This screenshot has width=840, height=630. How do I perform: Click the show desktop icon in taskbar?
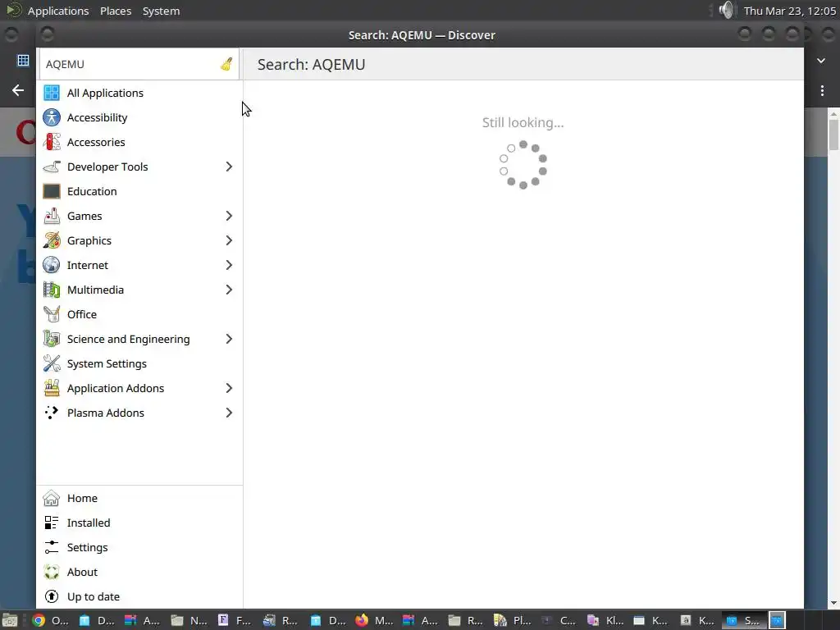click(x=10, y=620)
